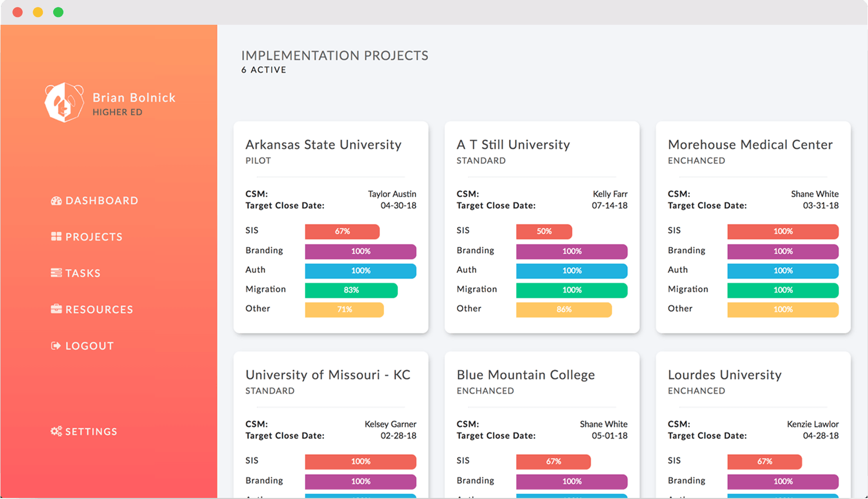Screen dimensions: 868x499
Task: Click CSM name Taylor Austin
Action: click(392, 194)
